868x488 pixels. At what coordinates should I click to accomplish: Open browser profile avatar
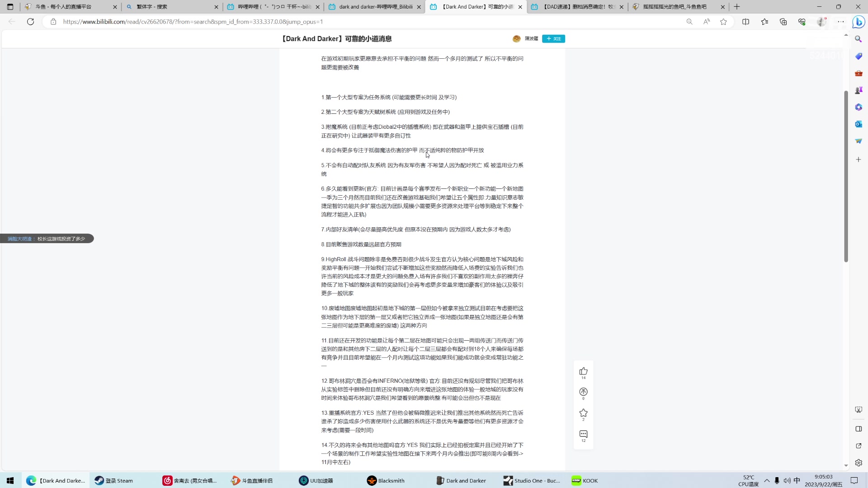[x=822, y=22]
